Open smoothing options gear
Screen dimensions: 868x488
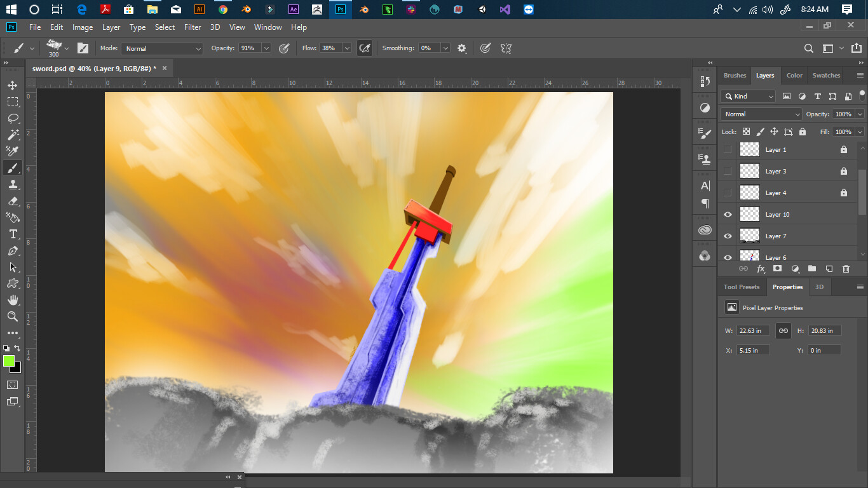pyautogui.click(x=462, y=48)
